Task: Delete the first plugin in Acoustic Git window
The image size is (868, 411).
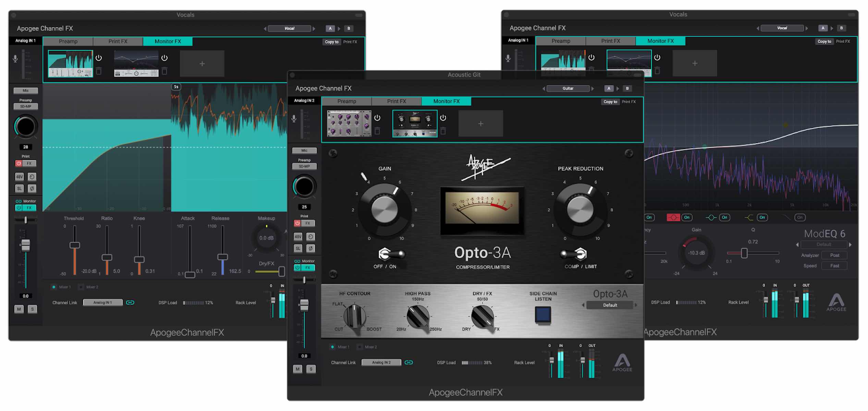Action: click(377, 131)
